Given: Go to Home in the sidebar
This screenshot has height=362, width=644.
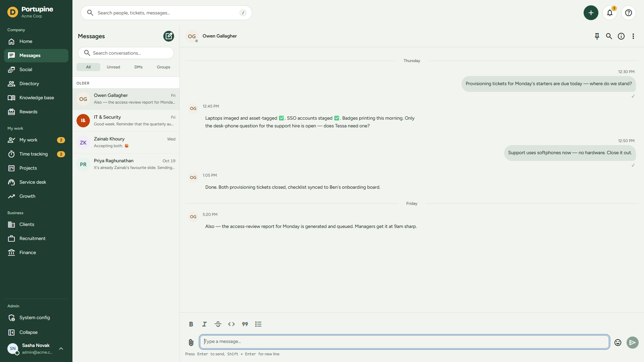Looking at the screenshot, I should 36,42.
